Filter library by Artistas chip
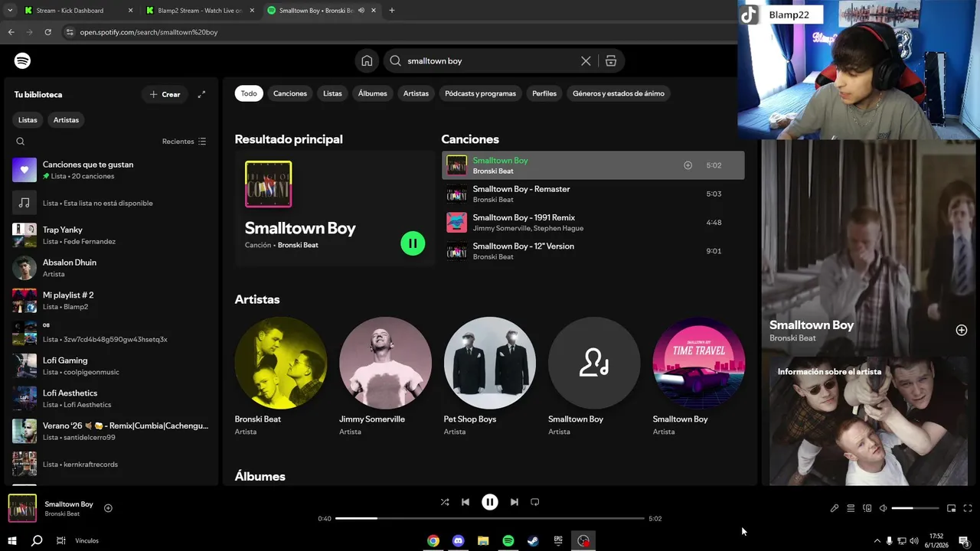 tap(66, 120)
